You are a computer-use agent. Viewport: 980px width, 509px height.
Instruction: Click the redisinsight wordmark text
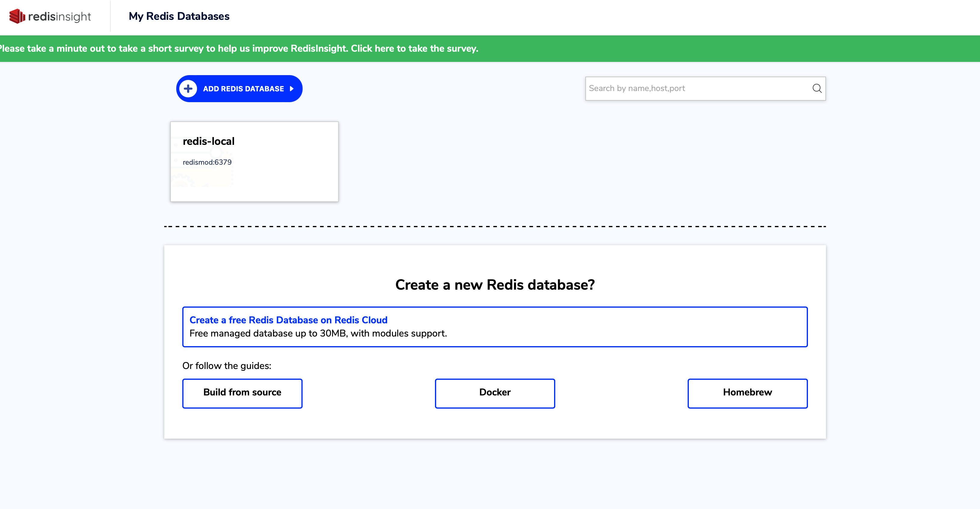click(59, 16)
